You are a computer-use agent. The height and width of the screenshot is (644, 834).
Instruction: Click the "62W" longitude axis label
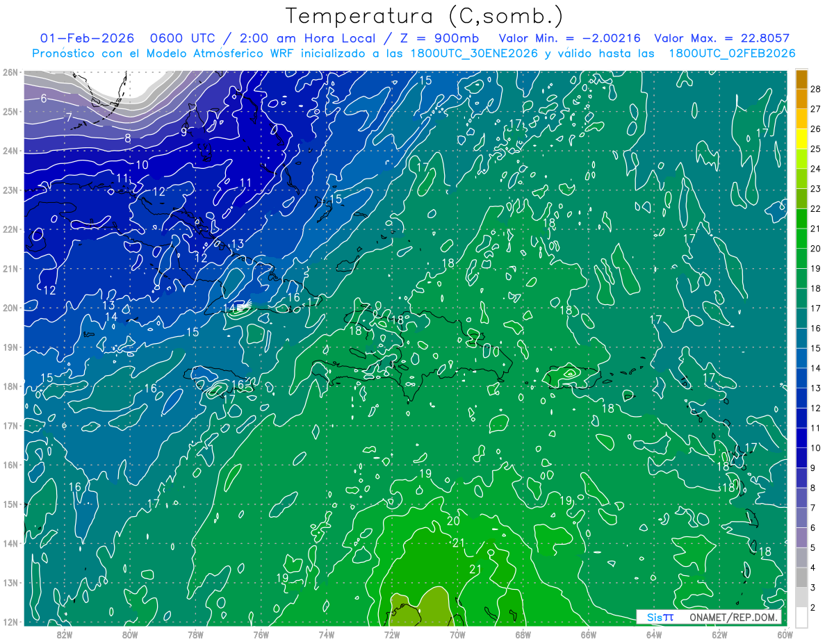tap(719, 634)
